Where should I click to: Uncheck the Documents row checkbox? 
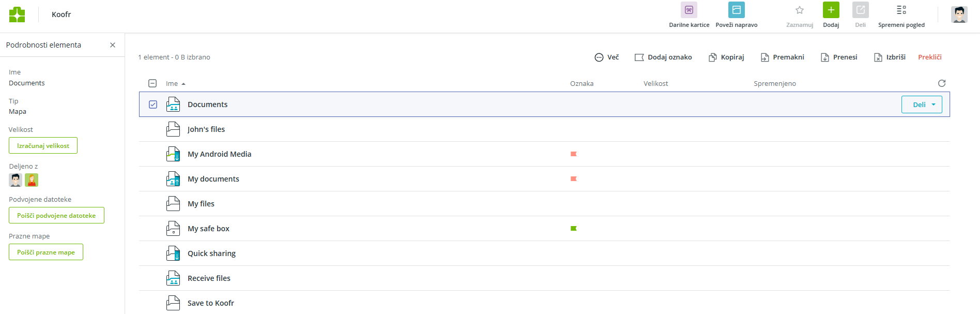tap(153, 104)
